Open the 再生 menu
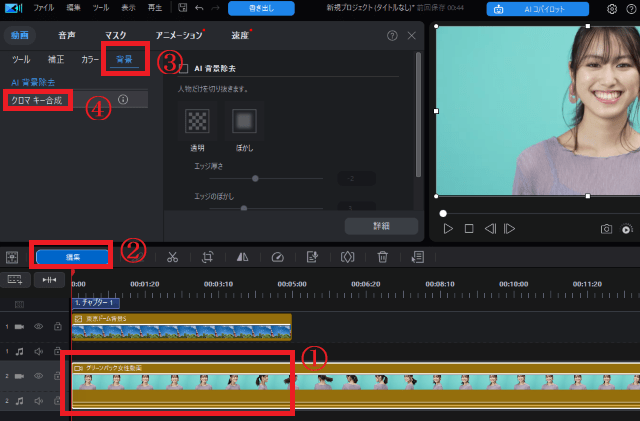Image resolution: width=640 pixels, height=421 pixels. coord(155,8)
